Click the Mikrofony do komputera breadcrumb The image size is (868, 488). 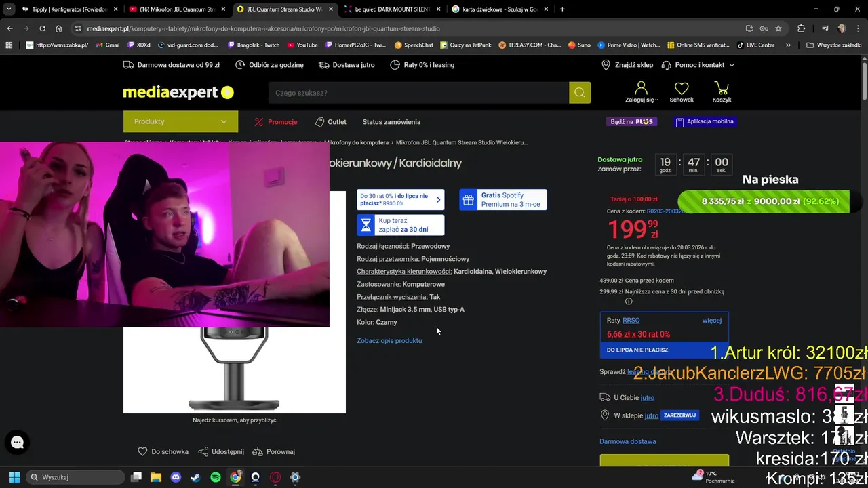pyautogui.click(x=356, y=142)
